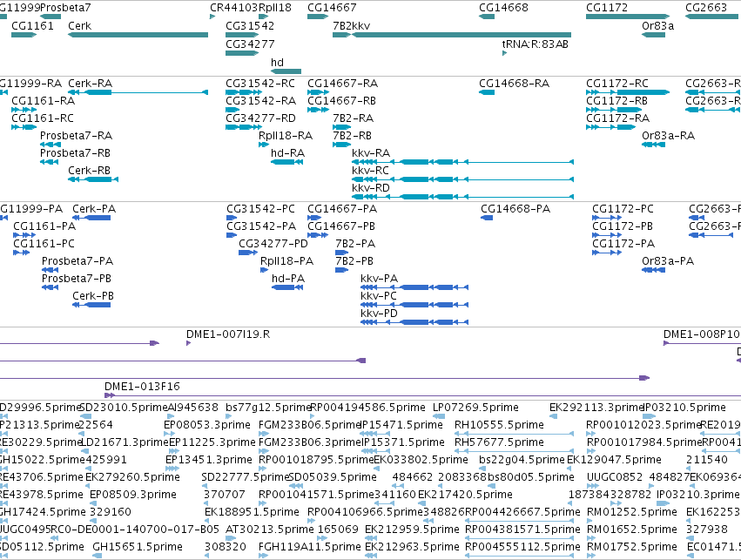Viewport: 741px width, 560px height.
Task: Select the kkv-RD transcript feature
Action: pyautogui.click(x=462, y=197)
